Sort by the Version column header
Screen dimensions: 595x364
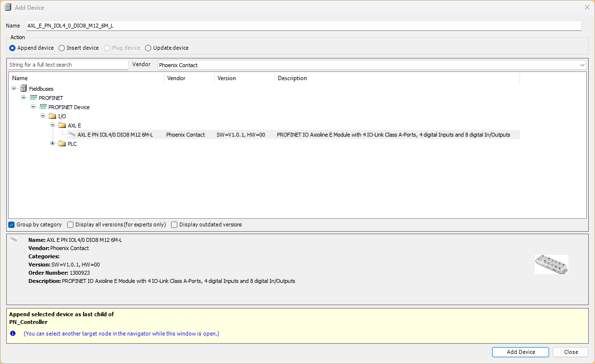tap(244, 78)
